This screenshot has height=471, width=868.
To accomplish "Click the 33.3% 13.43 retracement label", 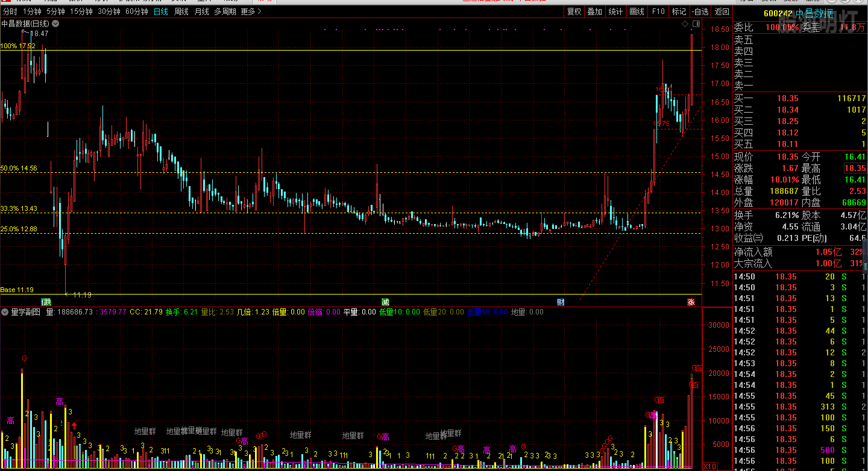I will (x=19, y=208).
